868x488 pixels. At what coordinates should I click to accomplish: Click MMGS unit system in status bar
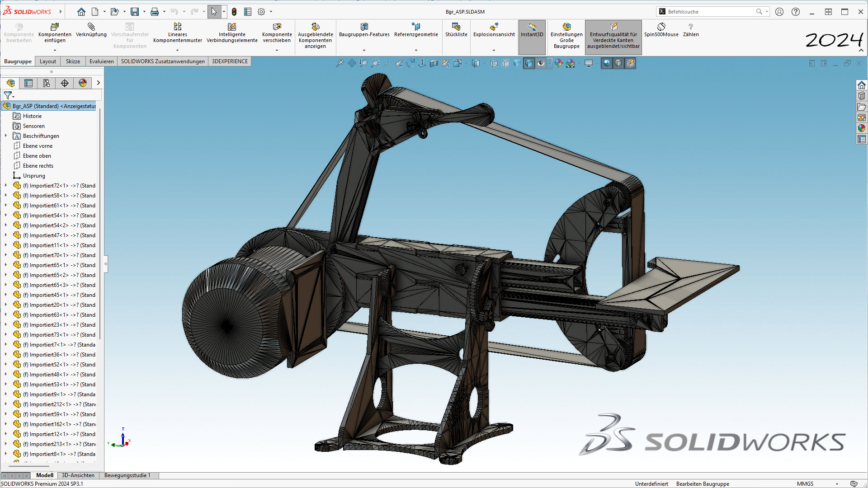(x=805, y=484)
